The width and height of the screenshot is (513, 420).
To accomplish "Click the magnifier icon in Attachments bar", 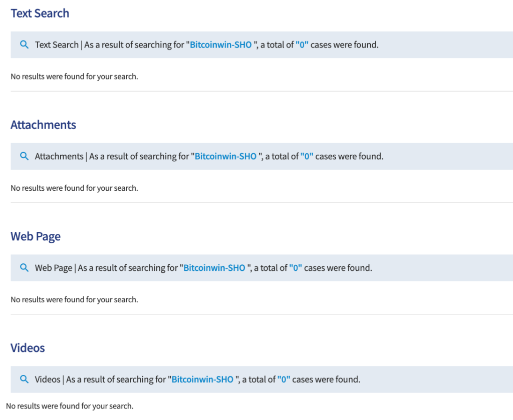I will coord(24,156).
